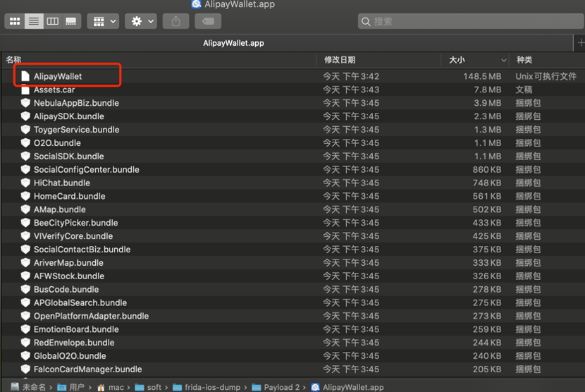The height and width of the screenshot is (392, 585).
Task: Open frida-ios-dump folder in path bar
Action: coord(207,387)
